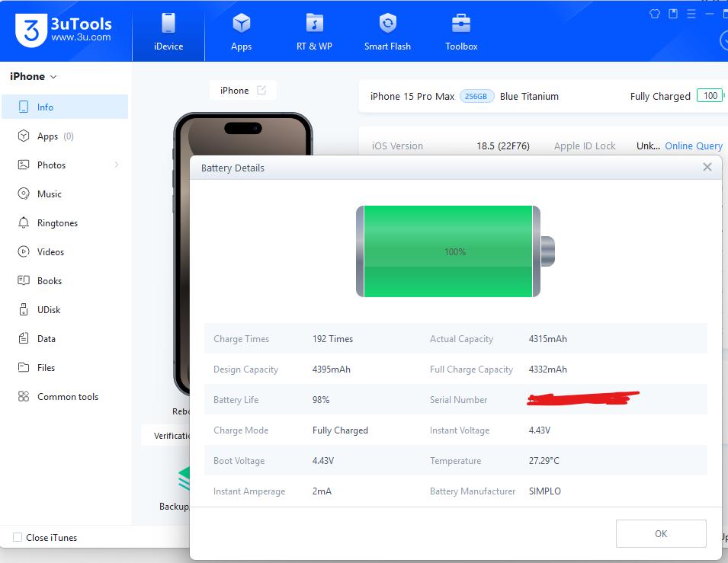
Task: Expand the Photos submenu arrow
Action: pos(116,165)
